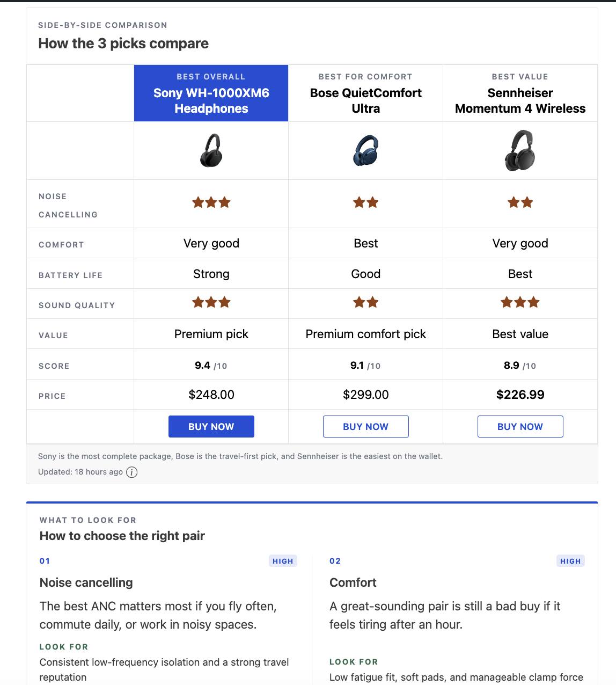The width and height of the screenshot is (616, 685).
Task: Click the $299.00 price for Bose
Action: pos(365,395)
